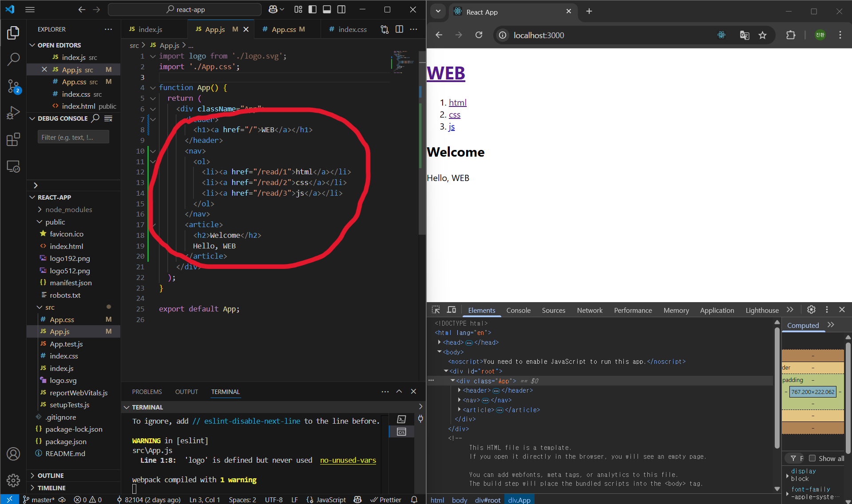Screen dimensions: 852x504
Task: Open the Manage gear in VS Code
Action: click(x=13, y=480)
